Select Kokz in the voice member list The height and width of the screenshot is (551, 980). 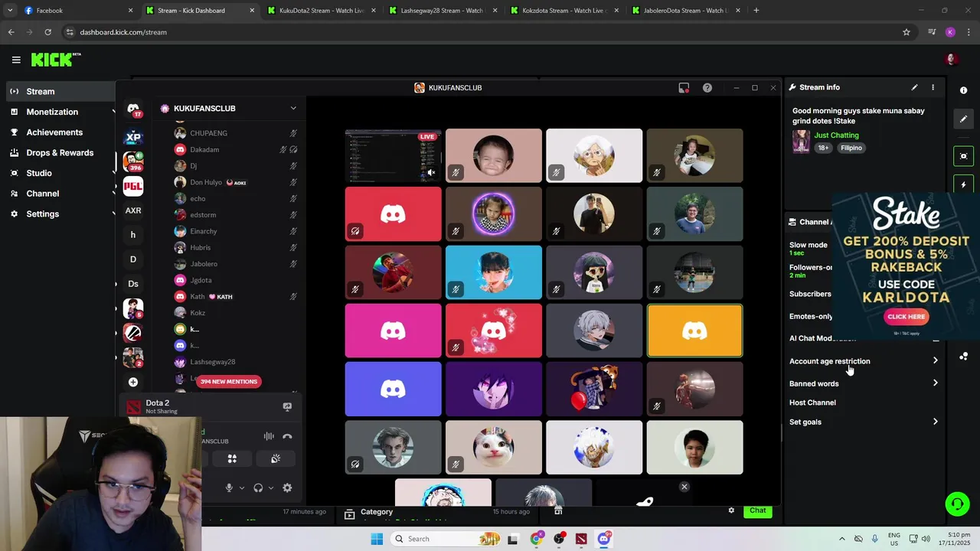coord(234,313)
